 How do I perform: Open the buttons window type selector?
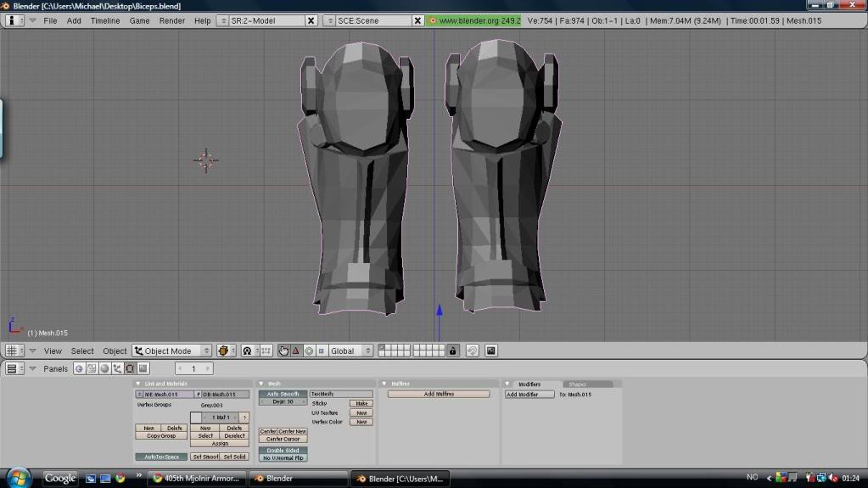(14, 368)
